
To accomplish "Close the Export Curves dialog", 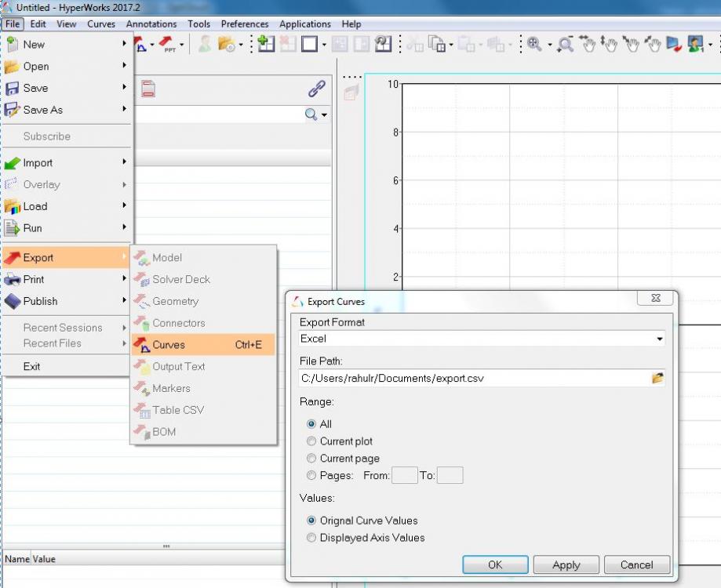I will click(x=656, y=298).
